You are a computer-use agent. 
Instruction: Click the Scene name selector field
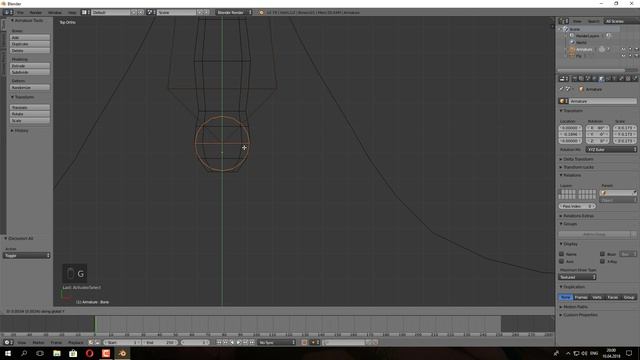click(176, 13)
